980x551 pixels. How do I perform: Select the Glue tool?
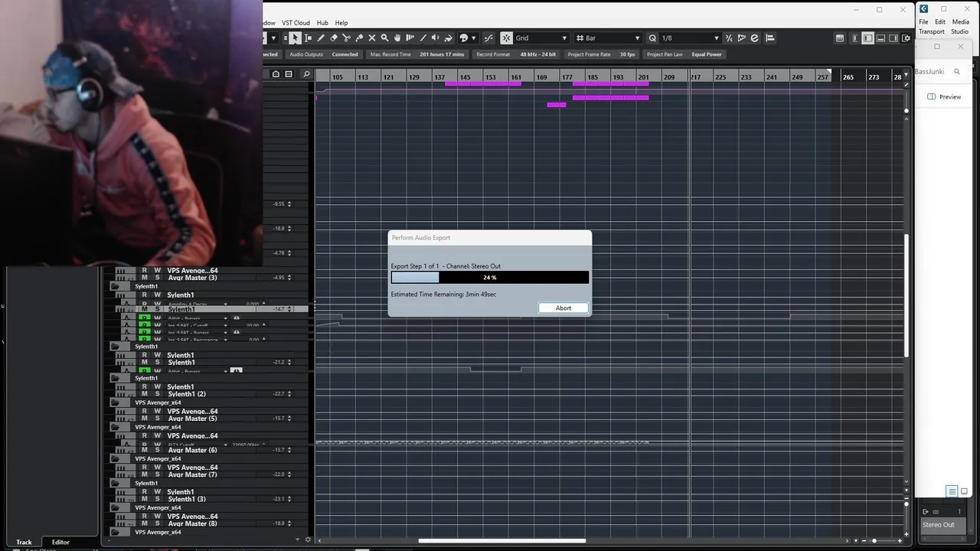(x=359, y=38)
